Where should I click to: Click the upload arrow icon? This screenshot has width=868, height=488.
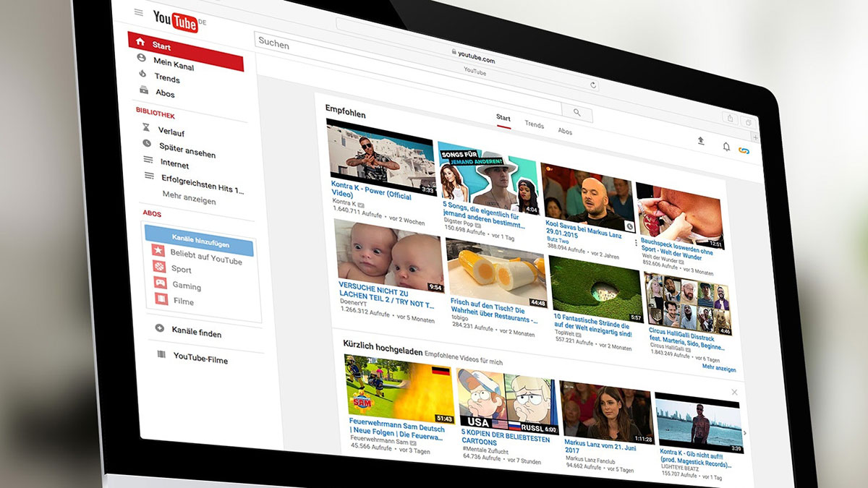tap(700, 141)
